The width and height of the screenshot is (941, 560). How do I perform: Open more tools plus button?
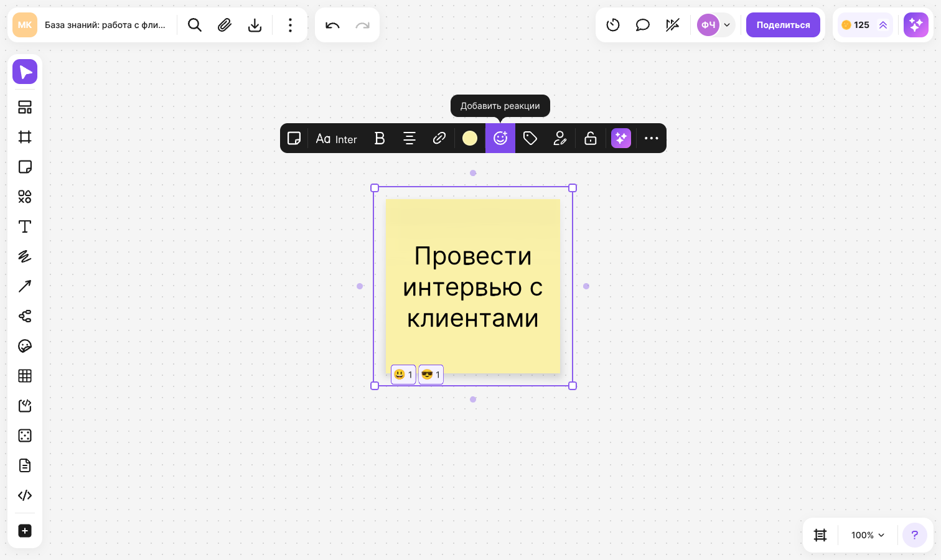25,531
